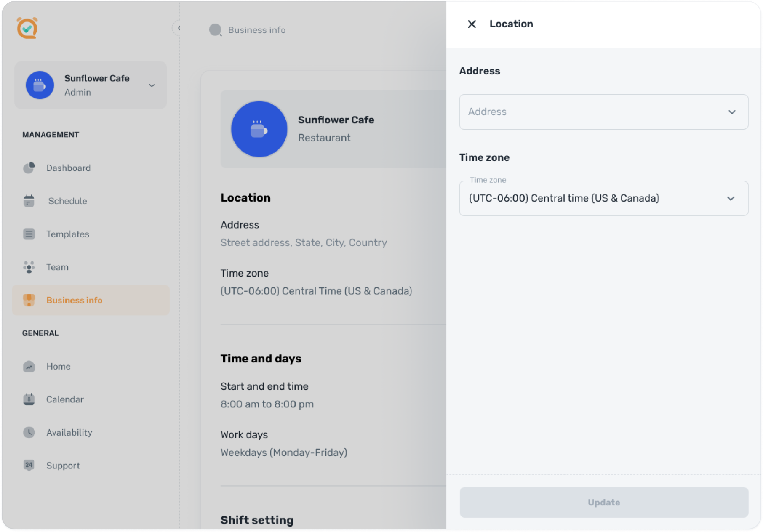Select Home under the General menu
Screen dimensions: 763x532
58,366
